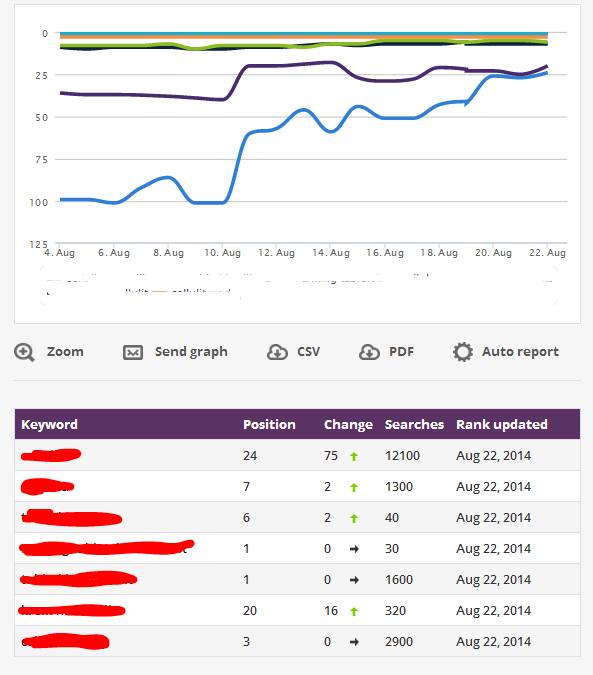Click the PDF cloud download icon
This screenshot has width=593, height=675.
[x=369, y=352]
